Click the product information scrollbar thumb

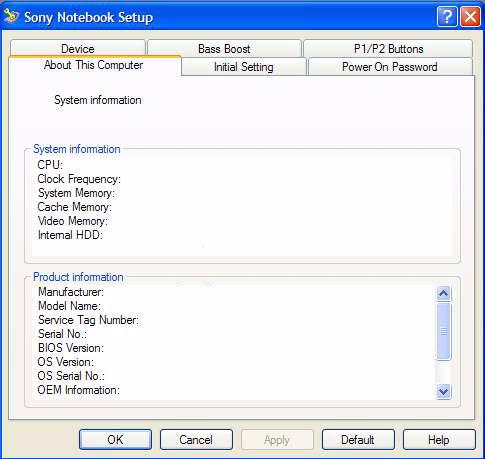pos(443,331)
